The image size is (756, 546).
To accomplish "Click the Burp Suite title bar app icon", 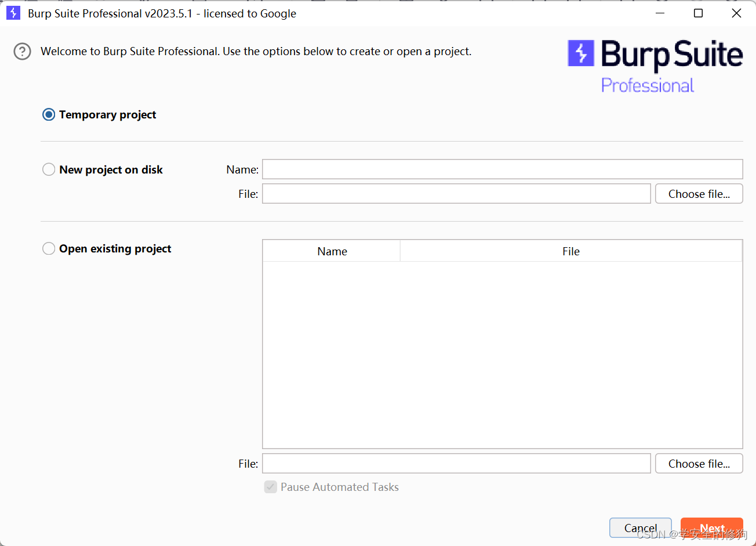I will (x=13, y=13).
